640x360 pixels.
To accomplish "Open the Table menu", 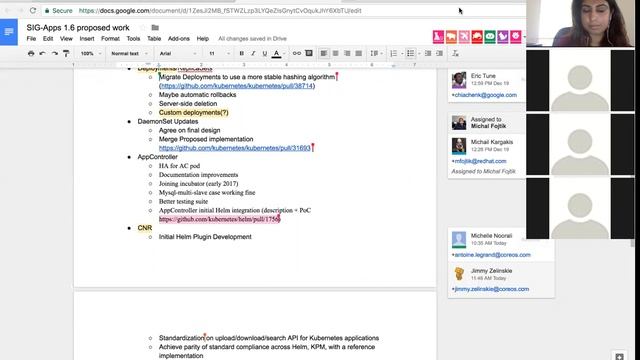I will coord(154,39).
